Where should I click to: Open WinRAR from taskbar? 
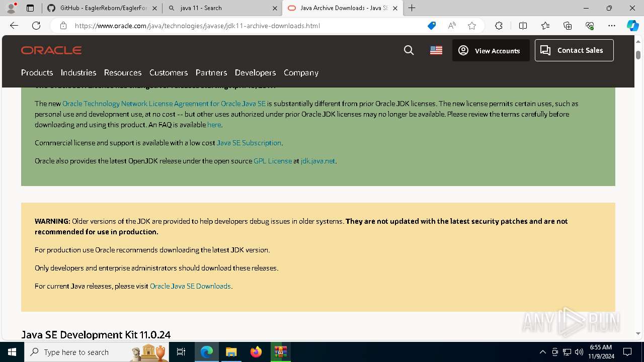point(280,352)
